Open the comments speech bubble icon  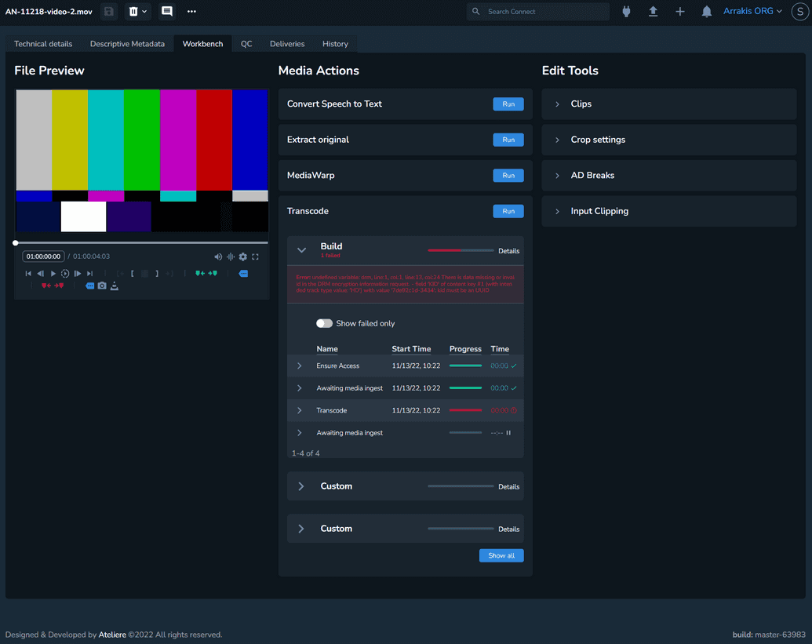(x=167, y=12)
